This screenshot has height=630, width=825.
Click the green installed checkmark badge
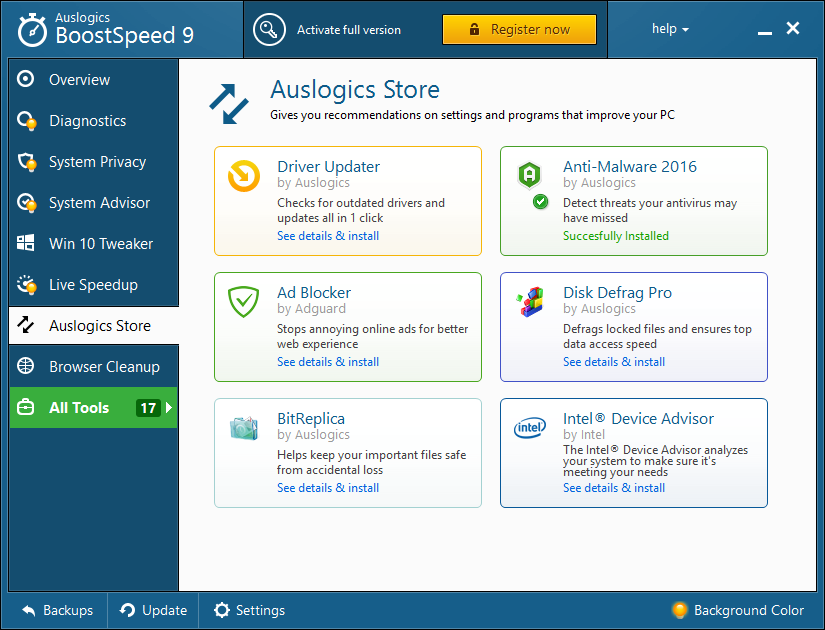[x=540, y=201]
